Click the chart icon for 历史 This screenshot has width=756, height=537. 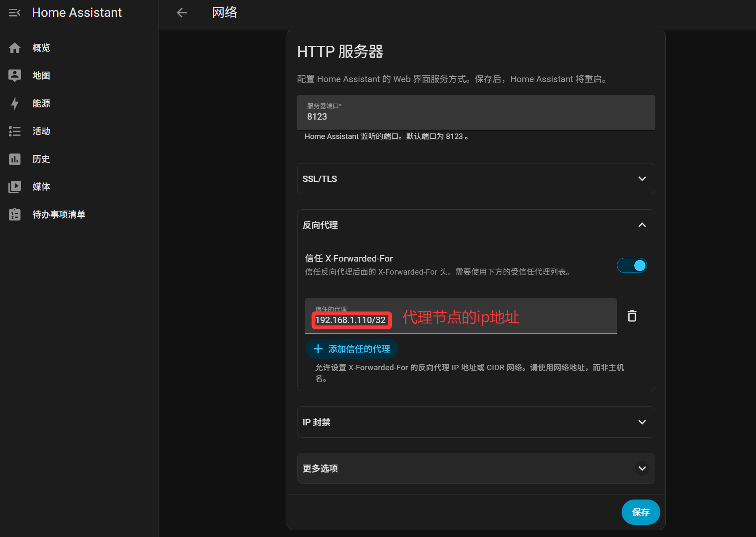(x=15, y=159)
